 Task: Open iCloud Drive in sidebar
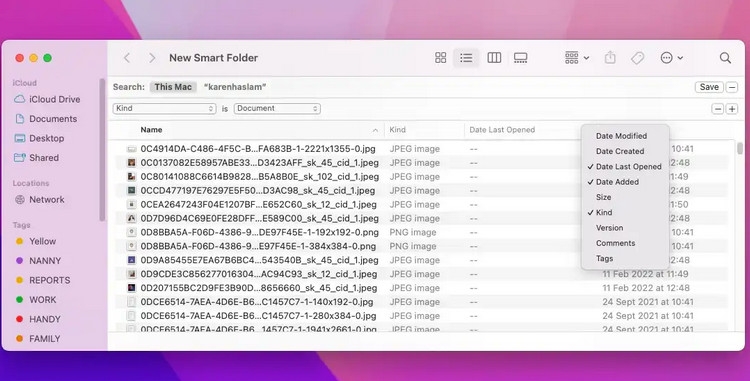pyautogui.click(x=47, y=99)
